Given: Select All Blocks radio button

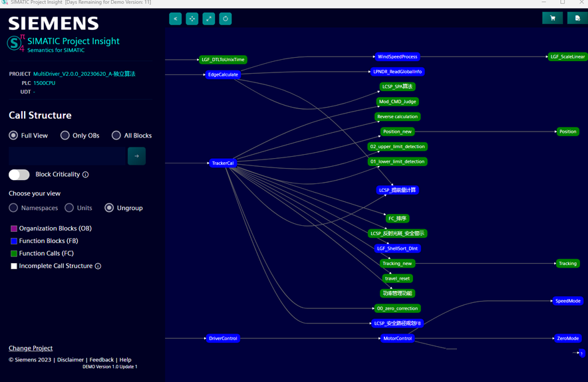Looking at the screenshot, I should (116, 136).
